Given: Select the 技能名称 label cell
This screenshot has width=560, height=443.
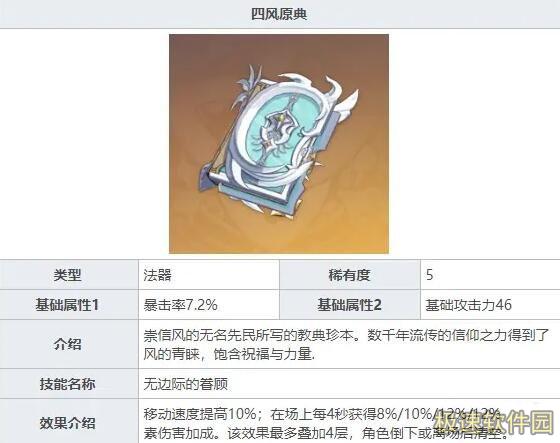Looking at the screenshot, I should click(69, 384).
